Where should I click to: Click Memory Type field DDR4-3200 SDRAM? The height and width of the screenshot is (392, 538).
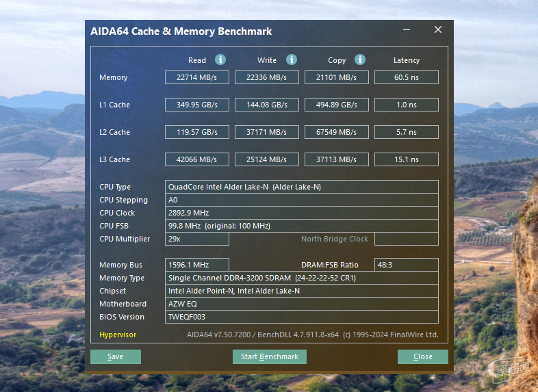pyautogui.click(x=302, y=278)
